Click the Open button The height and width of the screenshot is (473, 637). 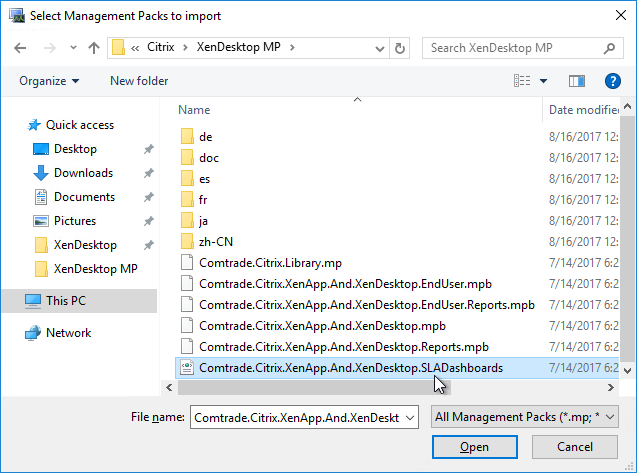click(x=474, y=447)
